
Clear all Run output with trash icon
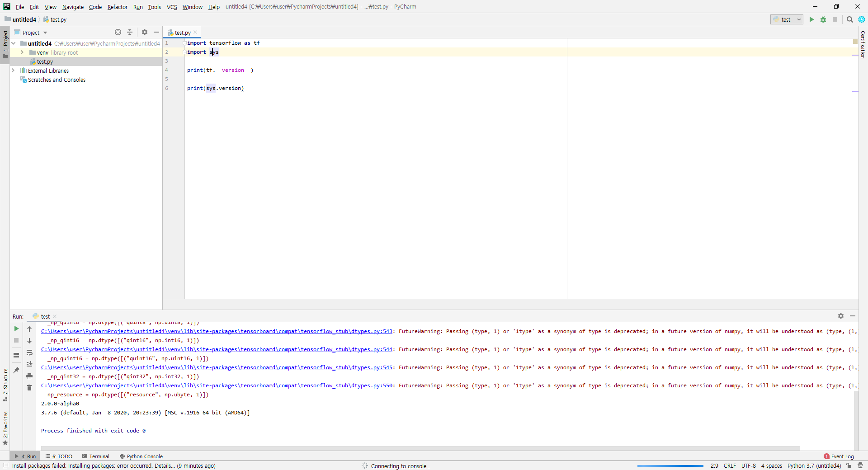tap(29, 388)
